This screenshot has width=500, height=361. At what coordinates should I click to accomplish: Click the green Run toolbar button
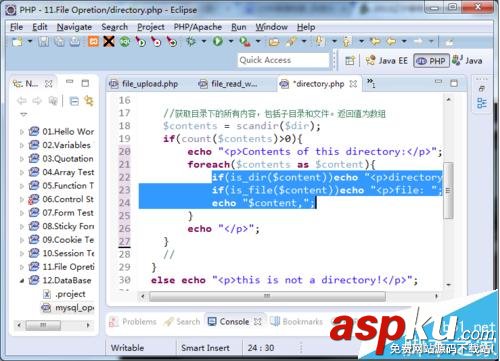tap(218, 42)
